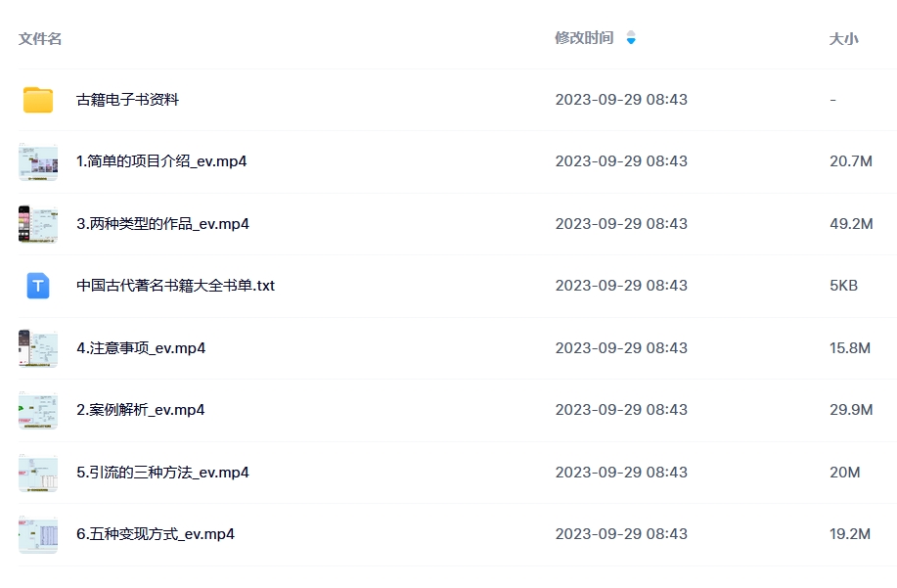897x588 pixels.
Task: Open thumbnail of 3.两种类型的作品_ev.mp4
Action: click(x=38, y=224)
